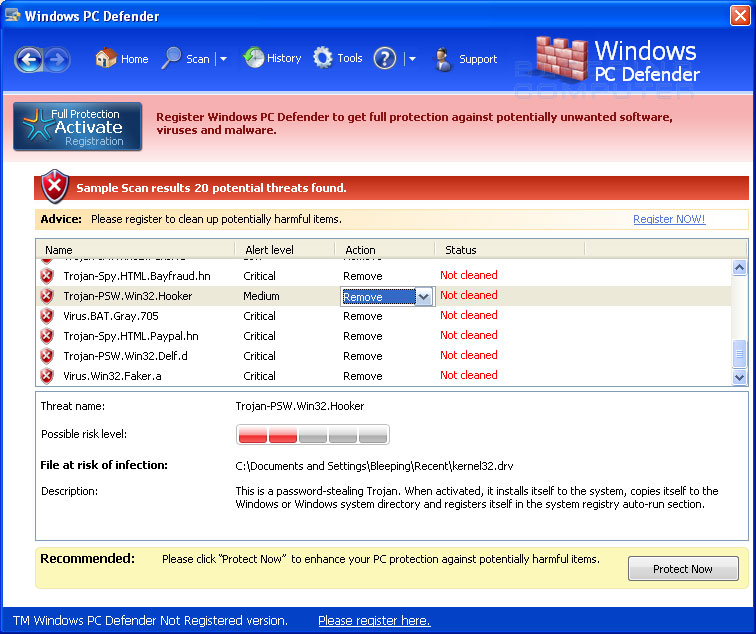
Task: Click threat icon beside Virus.BAT.Gray.705
Action: tap(47, 316)
